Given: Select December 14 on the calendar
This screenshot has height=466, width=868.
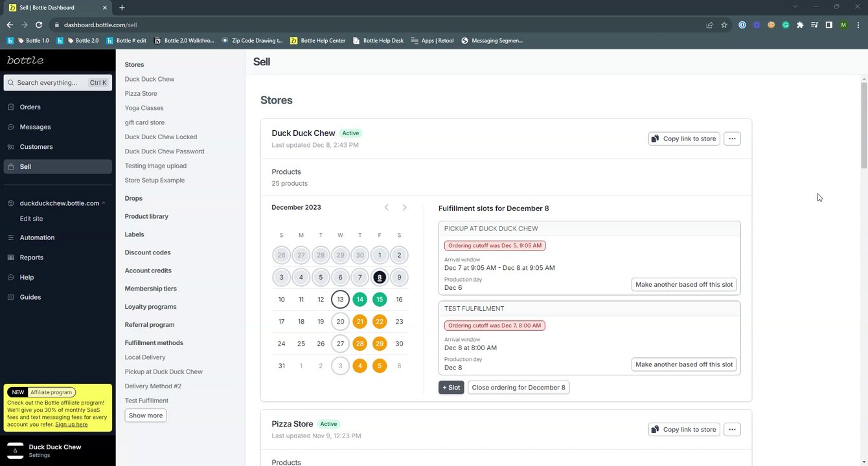Looking at the screenshot, I should tap(360, 299).
